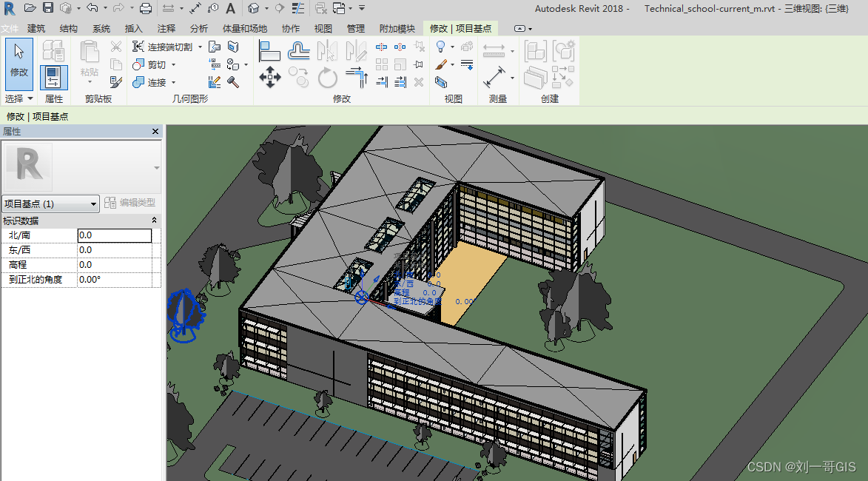The height and width of the screenshot is (481, 868).
Task: Open the 体量和场地 ribbon tab
Action: [245, 28]
